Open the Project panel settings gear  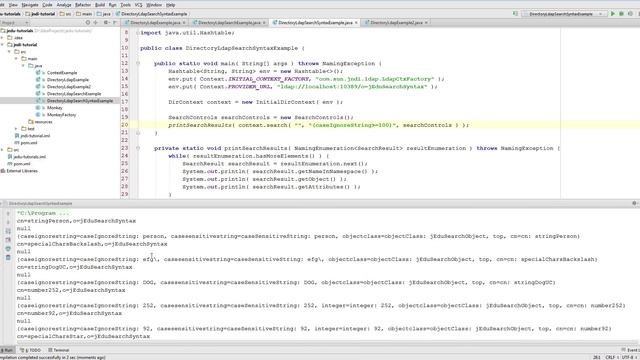pos(106,23)
